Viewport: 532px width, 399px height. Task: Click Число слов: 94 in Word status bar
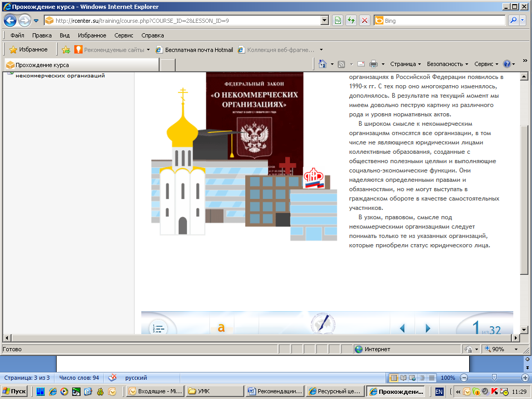click(x=79, y=378)
